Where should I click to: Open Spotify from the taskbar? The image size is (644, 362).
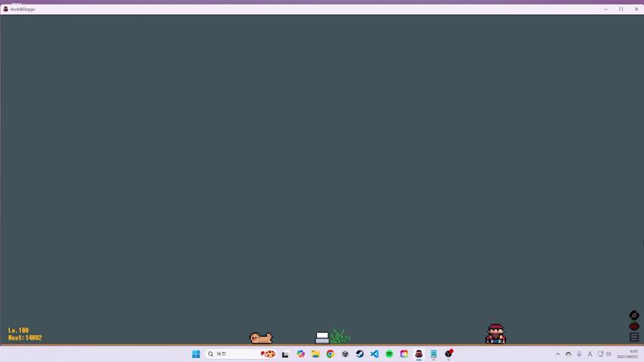coord(389,354)
